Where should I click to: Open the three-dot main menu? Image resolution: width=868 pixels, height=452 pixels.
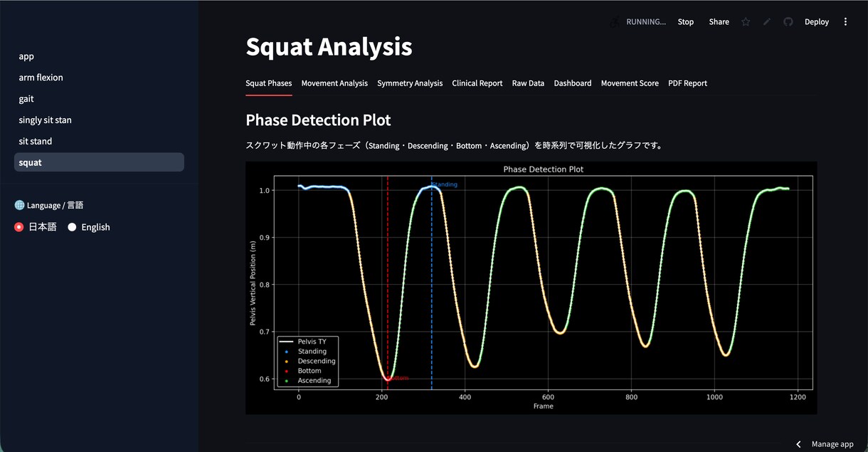(x=845, y=22)
